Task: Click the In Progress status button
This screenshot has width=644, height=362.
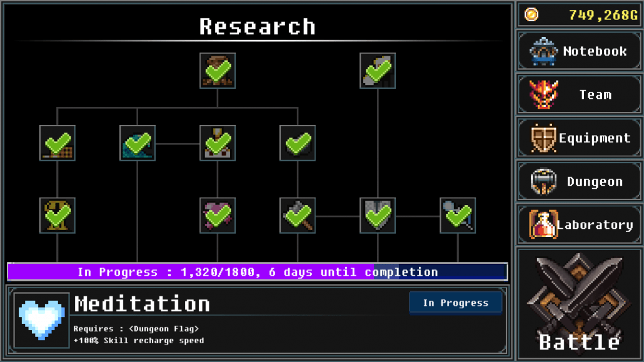Action: tap(455, 303)
